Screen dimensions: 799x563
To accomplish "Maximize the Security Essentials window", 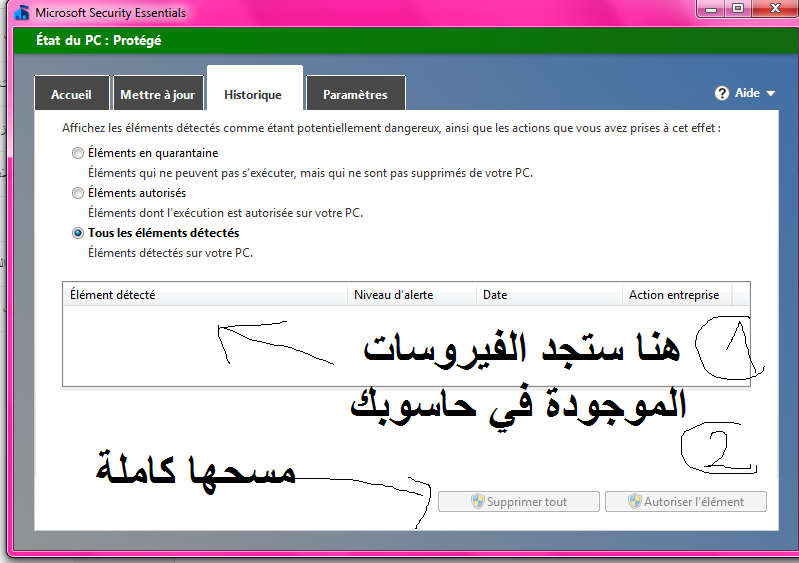I will 738,9.
